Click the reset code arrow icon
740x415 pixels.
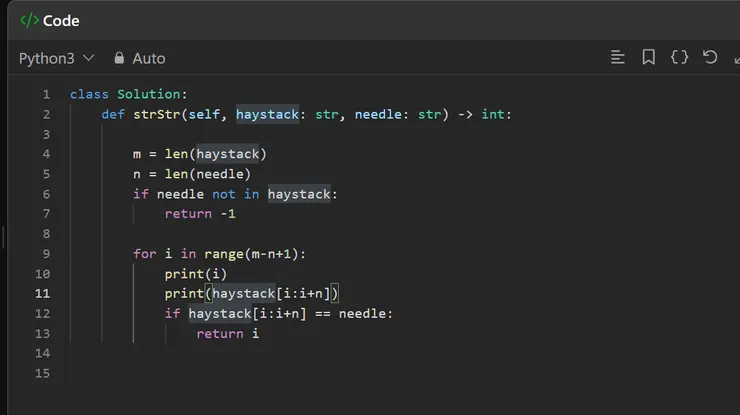[x=710, y=57]
